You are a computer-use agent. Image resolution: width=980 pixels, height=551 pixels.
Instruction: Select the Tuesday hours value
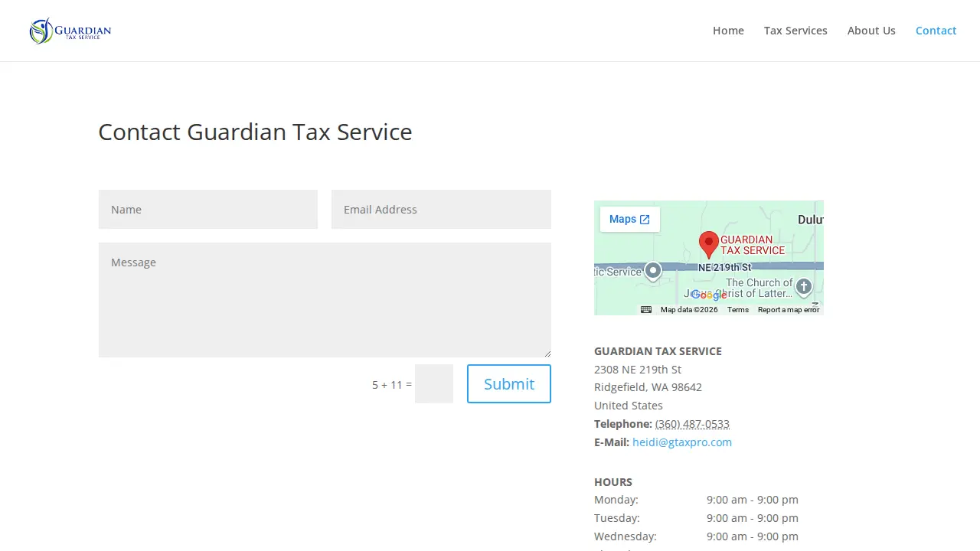pos(753,518)
